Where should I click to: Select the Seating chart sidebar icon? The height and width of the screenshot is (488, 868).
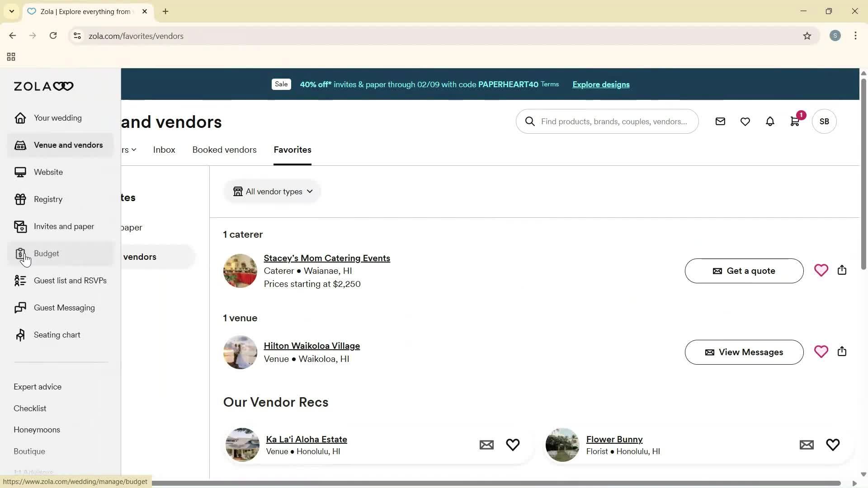20,334
